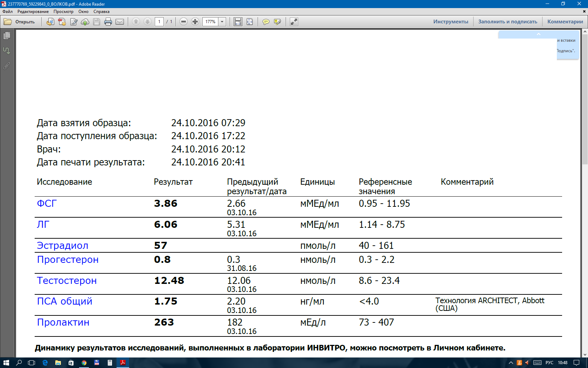The width and height of the screenshot is (588, 368).
Task: Select the highlight text tool
Action: click(x=278, y=22)
